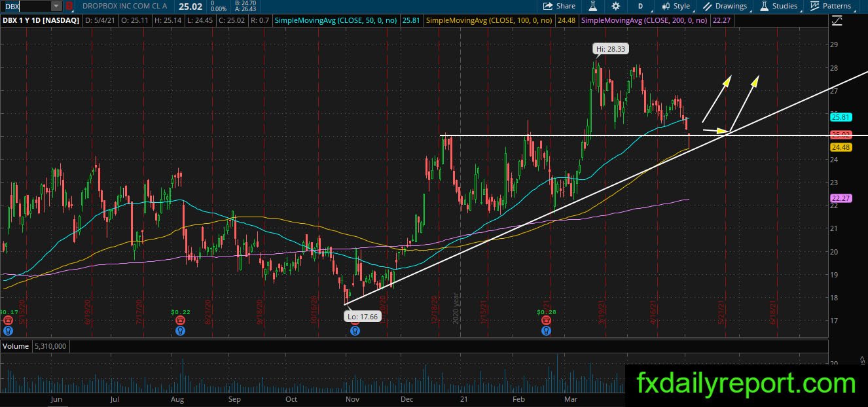Click the $0.22 earnings value label
This screenshot has width=868, height=407.
tap(180, 312)
